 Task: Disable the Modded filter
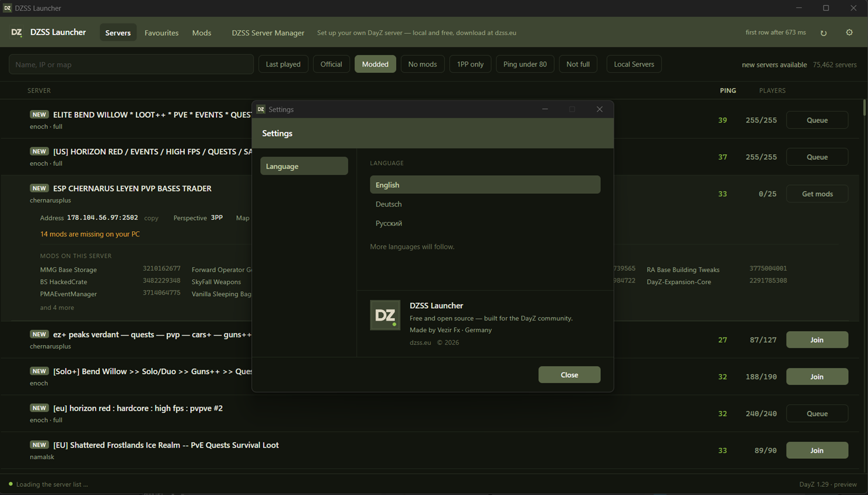coord(375,64)
